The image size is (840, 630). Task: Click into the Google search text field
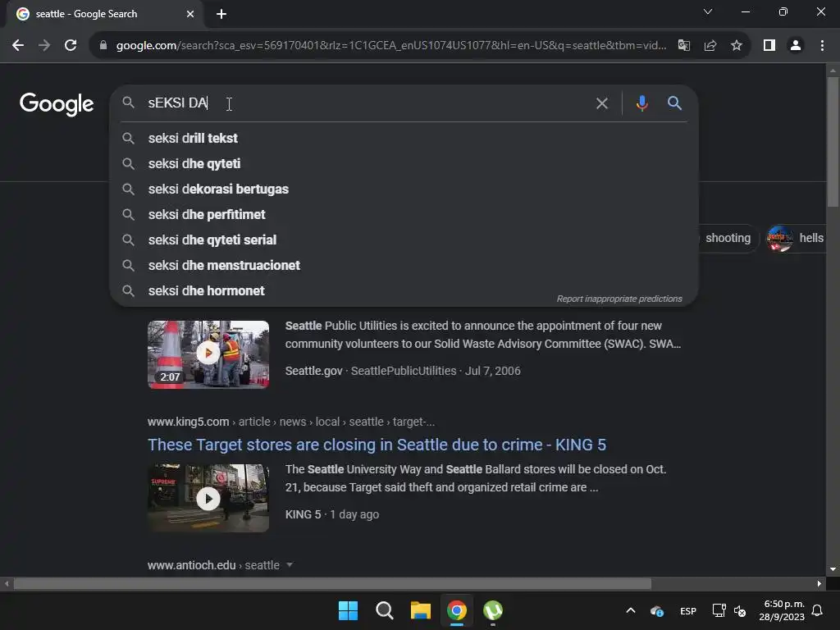click(364, 103)
